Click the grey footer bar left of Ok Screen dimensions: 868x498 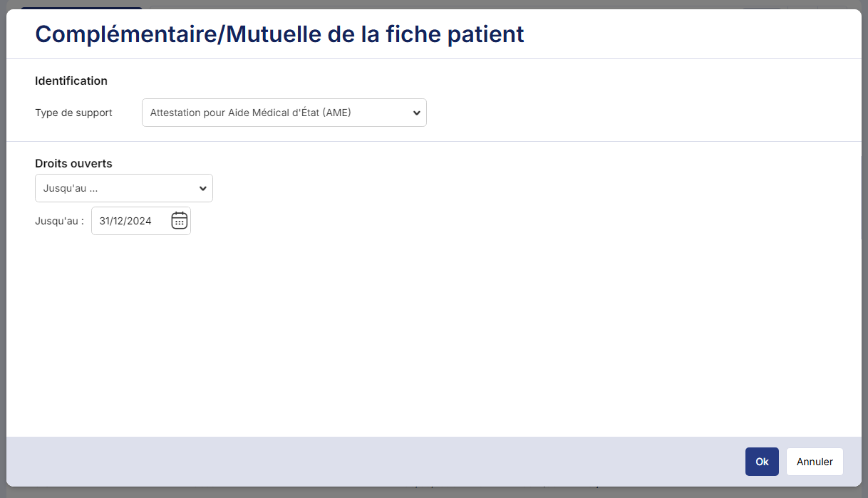[356, 462]
